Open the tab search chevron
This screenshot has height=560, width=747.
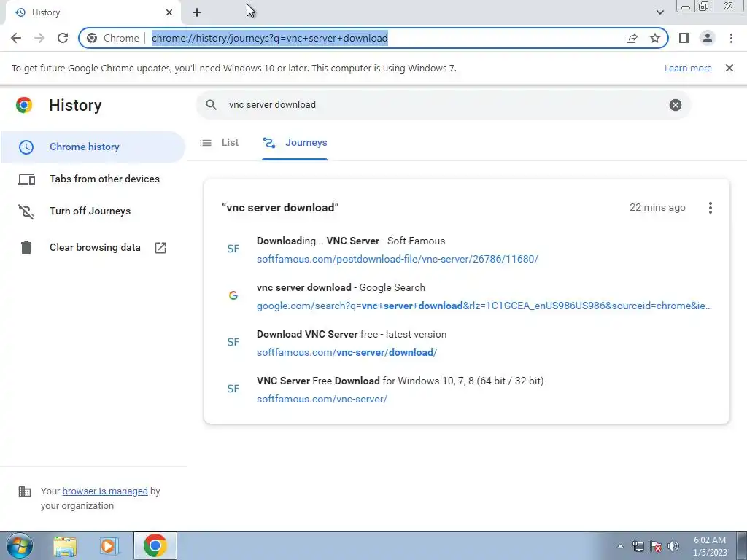tap(659, 12)
